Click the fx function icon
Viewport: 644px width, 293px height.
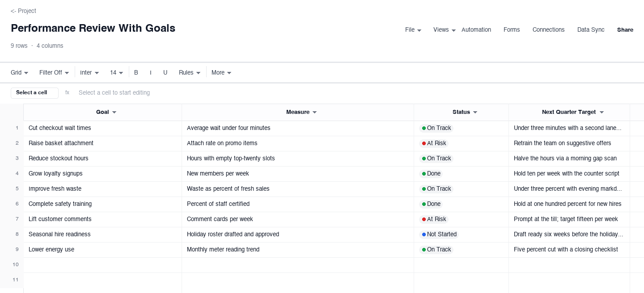(x=67, y=93)
